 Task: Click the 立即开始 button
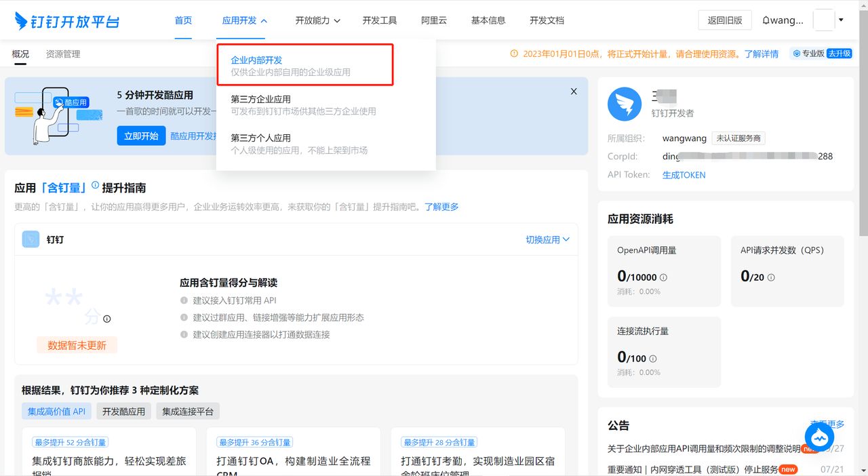(x=141, y=136)
